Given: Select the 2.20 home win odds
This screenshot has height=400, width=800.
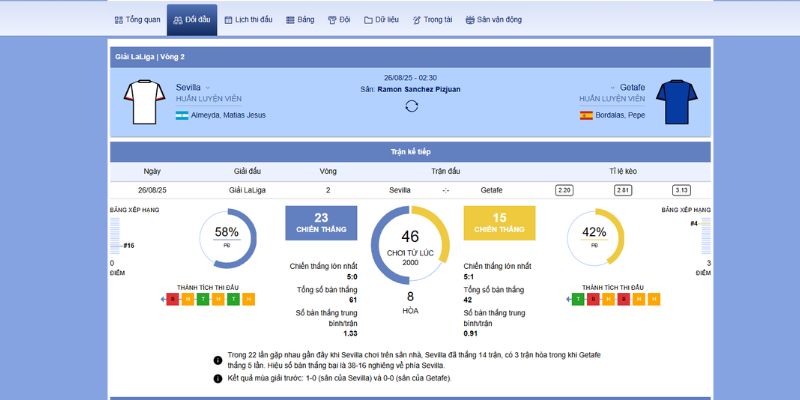Looking at the screenshot, I should (564, 190).
